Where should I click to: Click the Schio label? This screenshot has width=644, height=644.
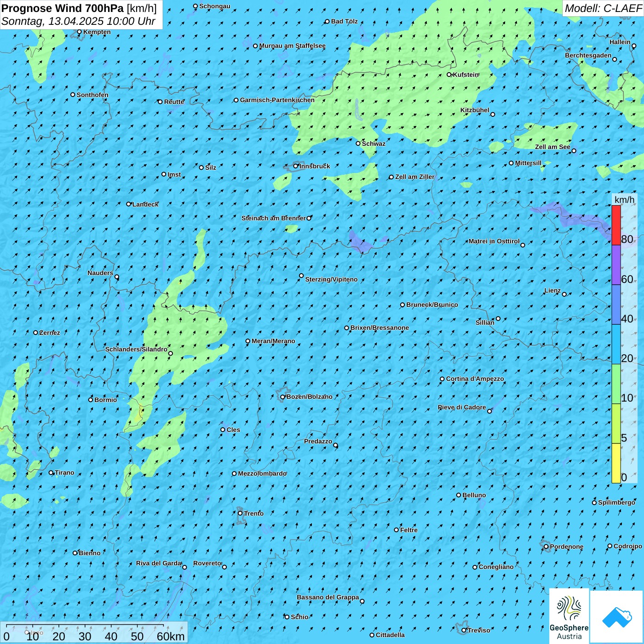(x=299, y=617)
